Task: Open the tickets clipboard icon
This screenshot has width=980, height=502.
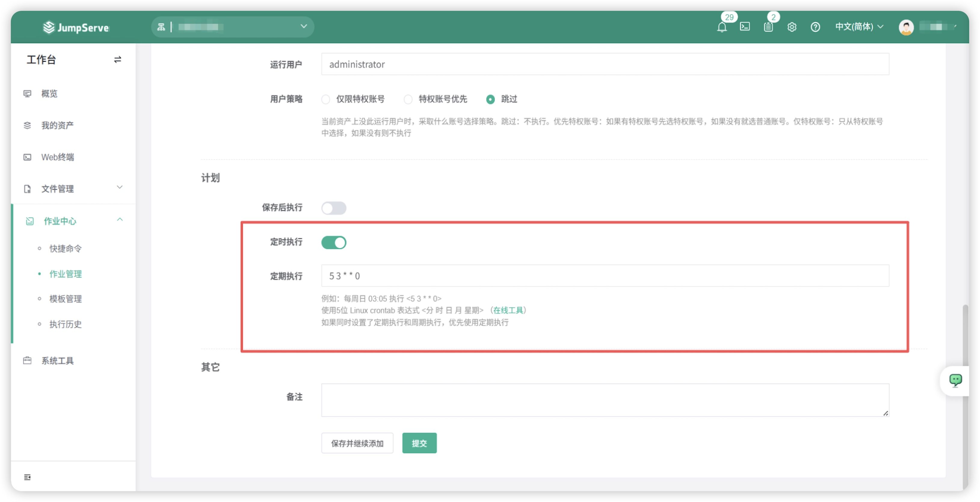Action: (768, 27)
